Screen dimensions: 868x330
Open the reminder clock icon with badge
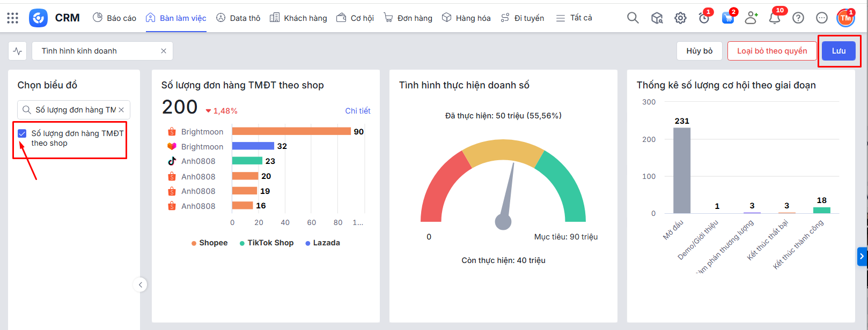pos(704,18)
